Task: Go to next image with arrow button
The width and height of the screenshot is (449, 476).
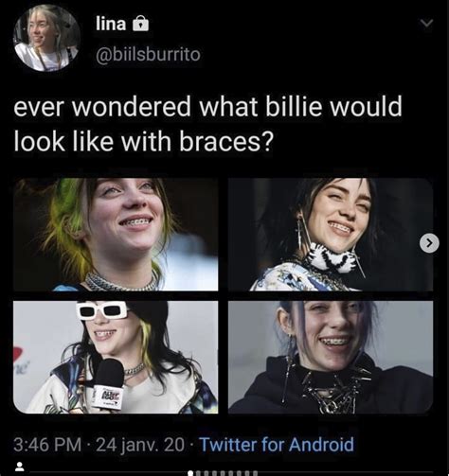Action: (x=429, y=243)
